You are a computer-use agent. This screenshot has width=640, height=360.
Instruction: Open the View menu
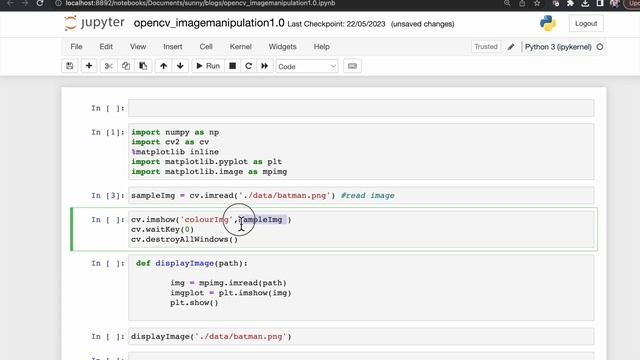click(138, 47)
